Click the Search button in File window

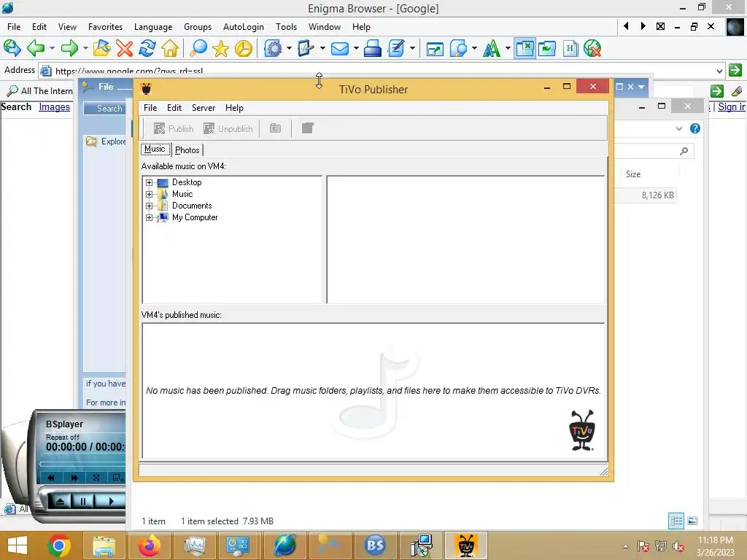pos(105,109)
